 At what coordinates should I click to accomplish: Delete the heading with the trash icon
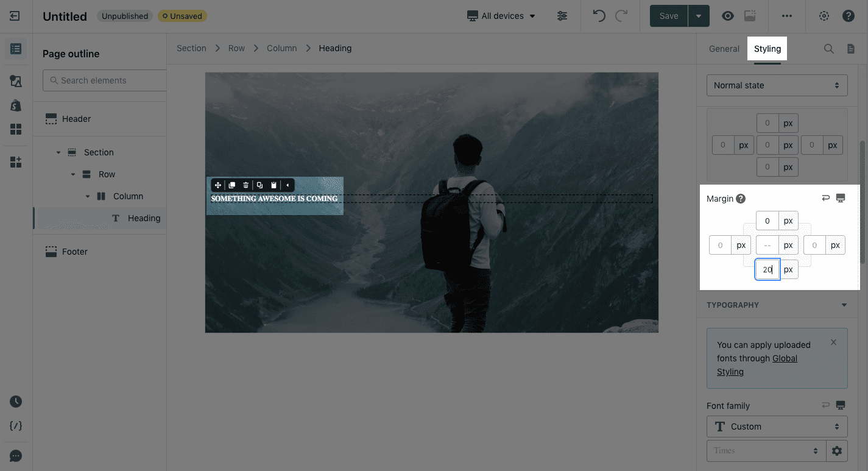tap(246, 185)
